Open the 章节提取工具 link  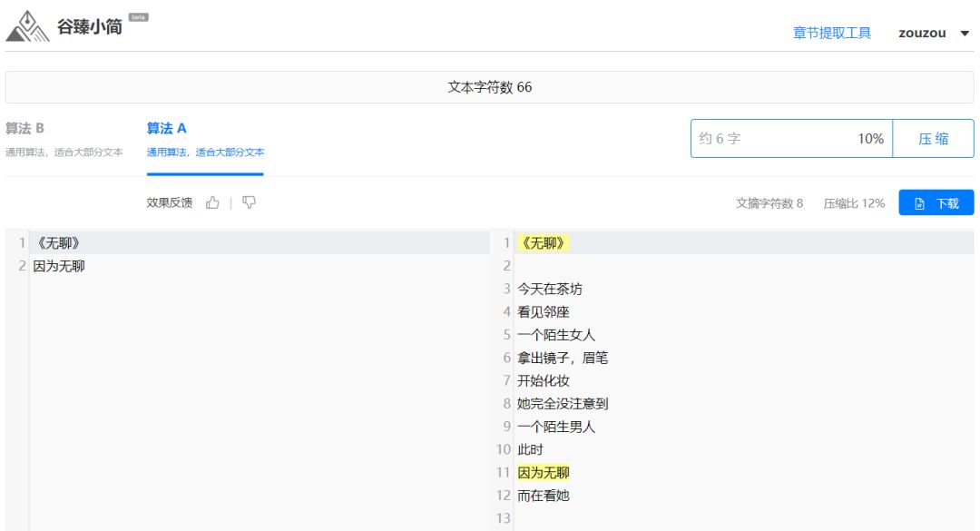(832, 32)
